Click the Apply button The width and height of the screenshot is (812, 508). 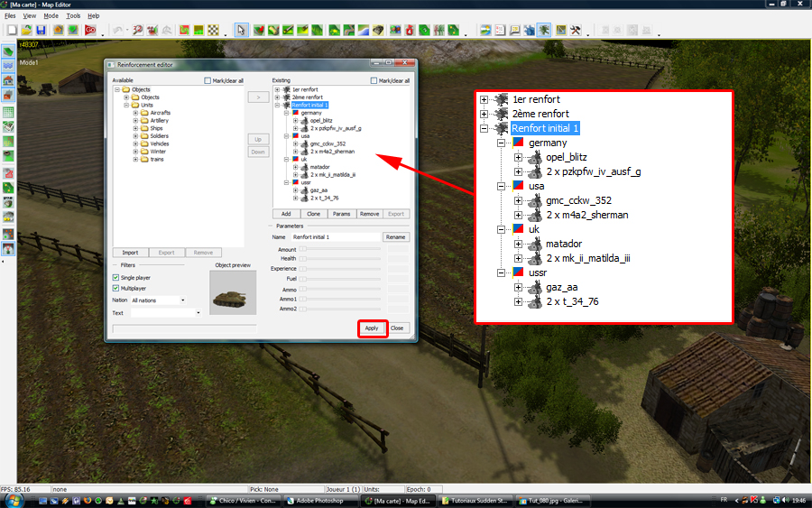(372, 328)
